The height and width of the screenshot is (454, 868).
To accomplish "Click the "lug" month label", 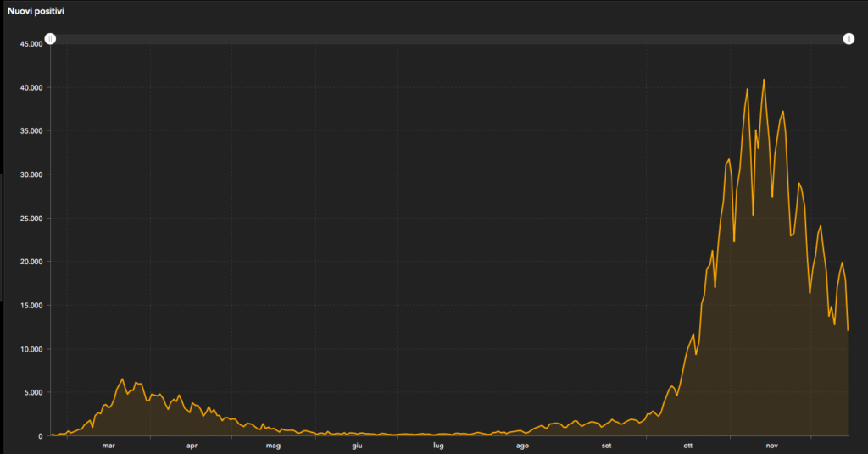I will tap(438, 445).
